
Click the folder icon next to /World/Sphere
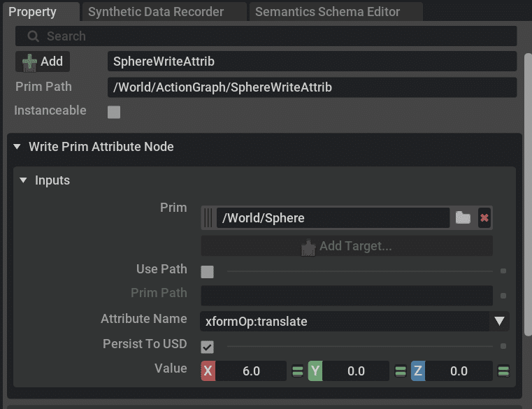coord(463,217)
